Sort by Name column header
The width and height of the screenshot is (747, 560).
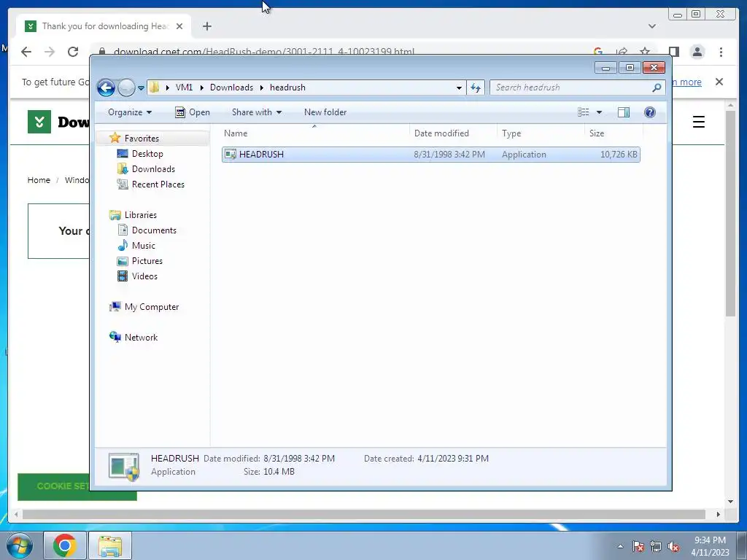(x=314, y=133)
